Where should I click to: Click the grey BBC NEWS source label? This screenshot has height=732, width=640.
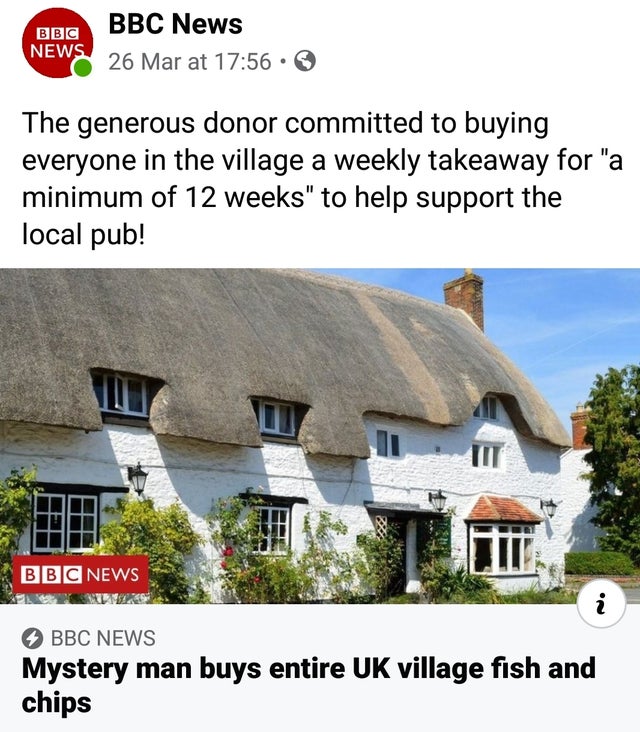(103, 638)
